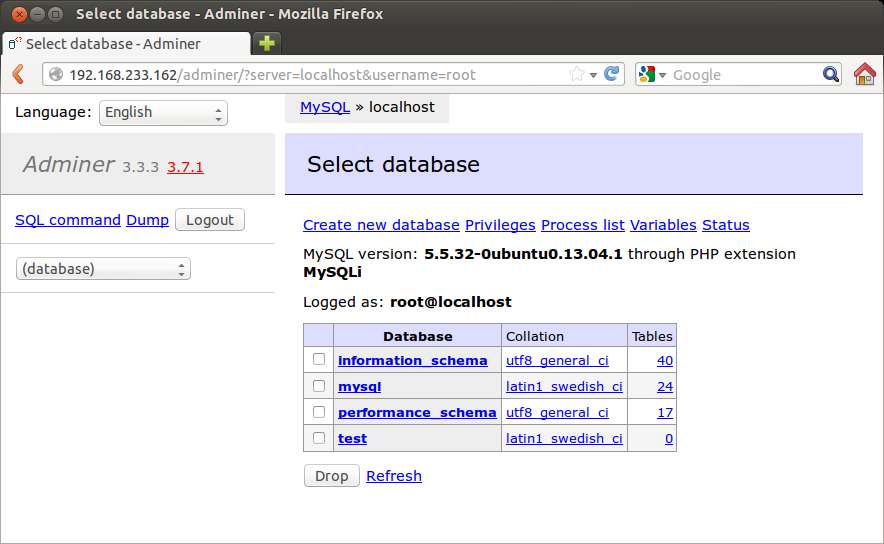
Task: Open the information_schema database
Action: [x=413, y=361]
